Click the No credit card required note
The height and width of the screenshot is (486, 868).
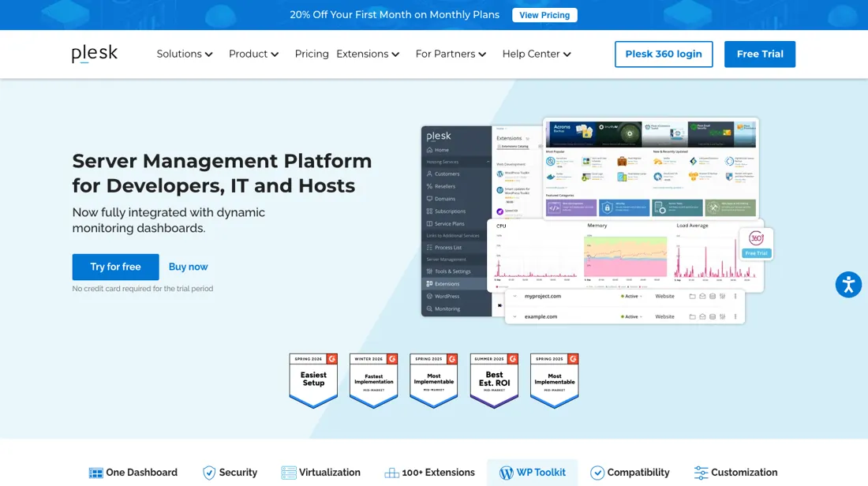tap(143, 289)
